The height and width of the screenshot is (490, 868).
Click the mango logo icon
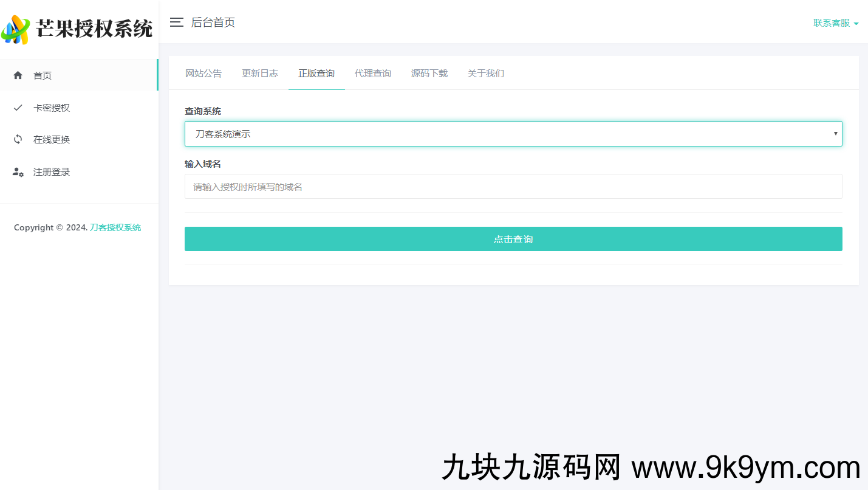(x=16, y=29)
